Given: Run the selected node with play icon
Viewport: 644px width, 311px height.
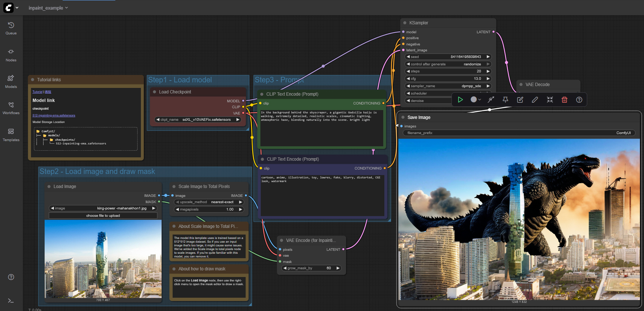Looking at the screenshot, I should tap(460, 100).
